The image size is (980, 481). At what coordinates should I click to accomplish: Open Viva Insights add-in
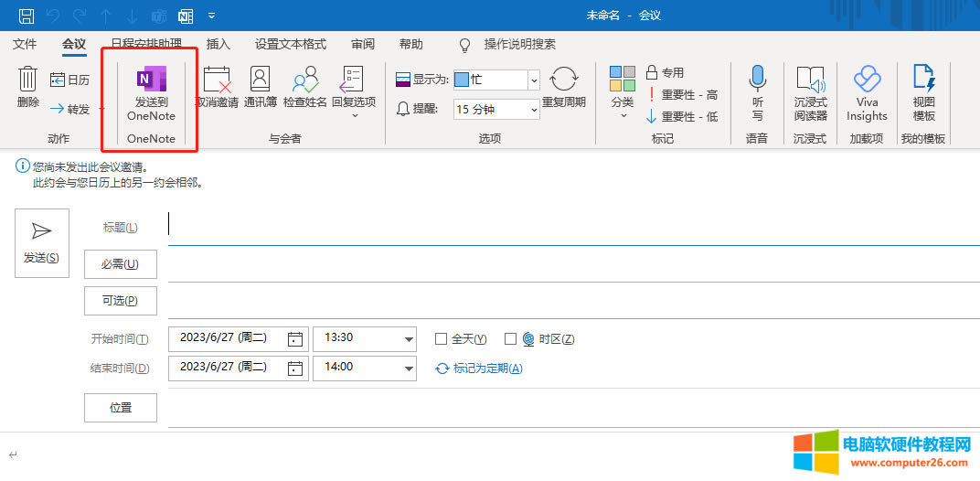(867, 80)
